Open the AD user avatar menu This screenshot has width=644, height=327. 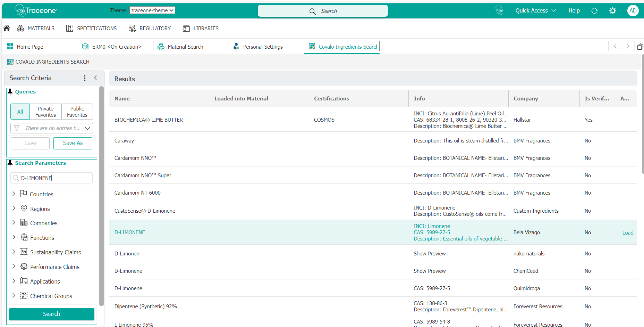pyautogui.click(x=633, y=10)
